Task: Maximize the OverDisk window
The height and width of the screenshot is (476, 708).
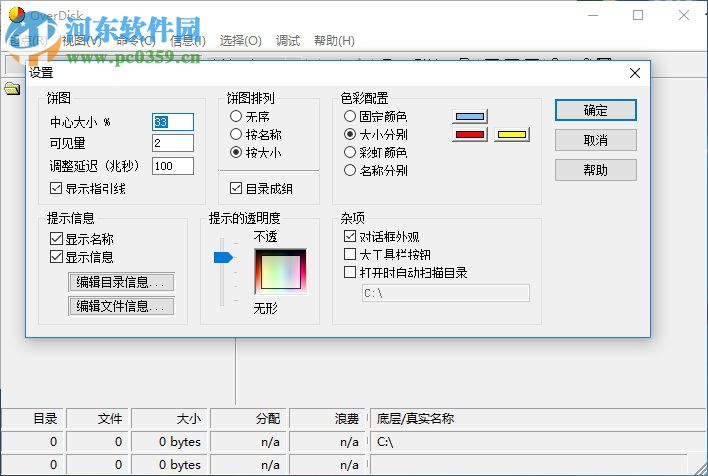Action: [x=638, y=15]
